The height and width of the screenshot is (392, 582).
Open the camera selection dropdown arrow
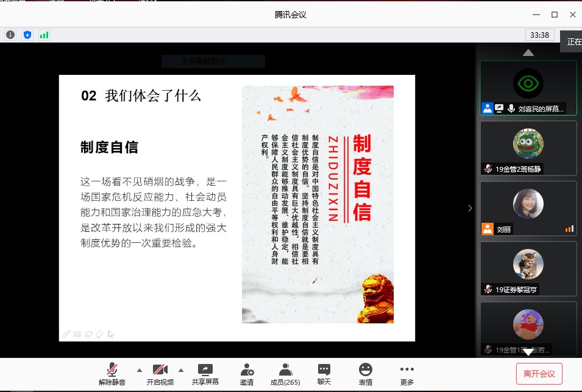(x=181, y=369)
